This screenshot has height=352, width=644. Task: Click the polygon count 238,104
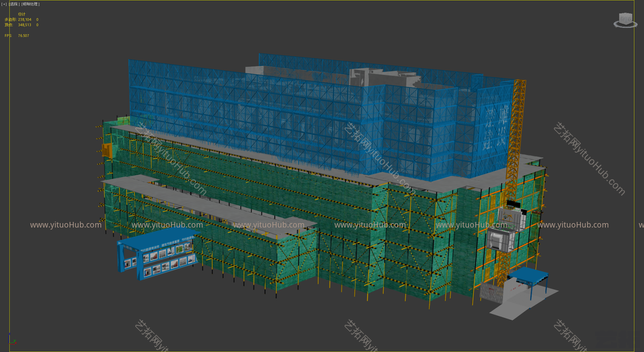[25, 19]
